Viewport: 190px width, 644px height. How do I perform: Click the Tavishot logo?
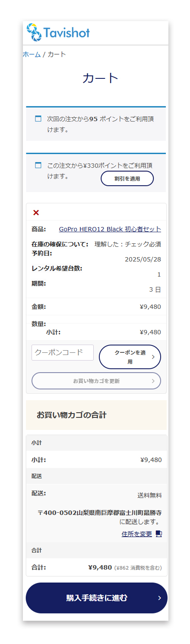coord(58,32)
